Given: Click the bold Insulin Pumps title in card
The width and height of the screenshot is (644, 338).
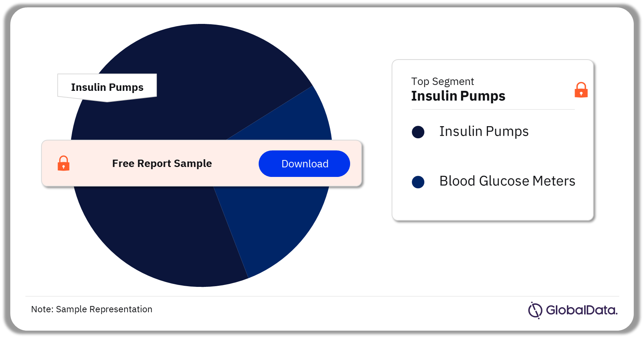Looking at the screenshot, I should point(458,96).
